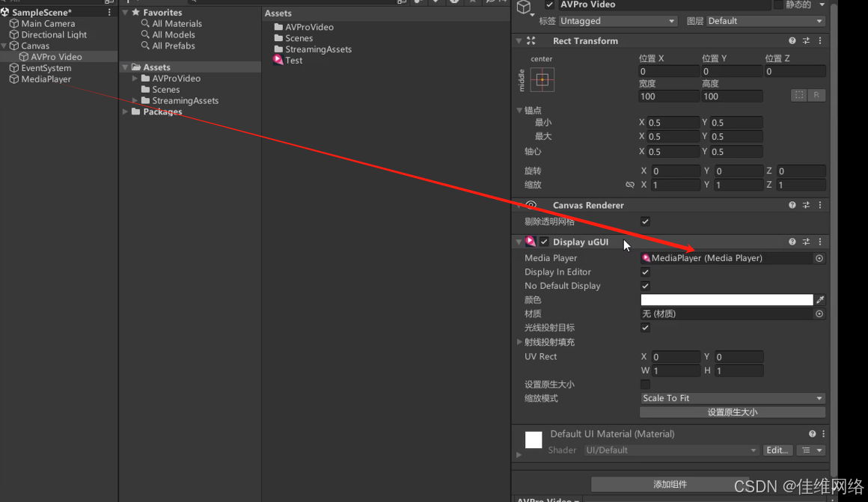This screenshot has width=868, height=502.
Task: Open the Default layer dropdown
Action: point(765,21)
